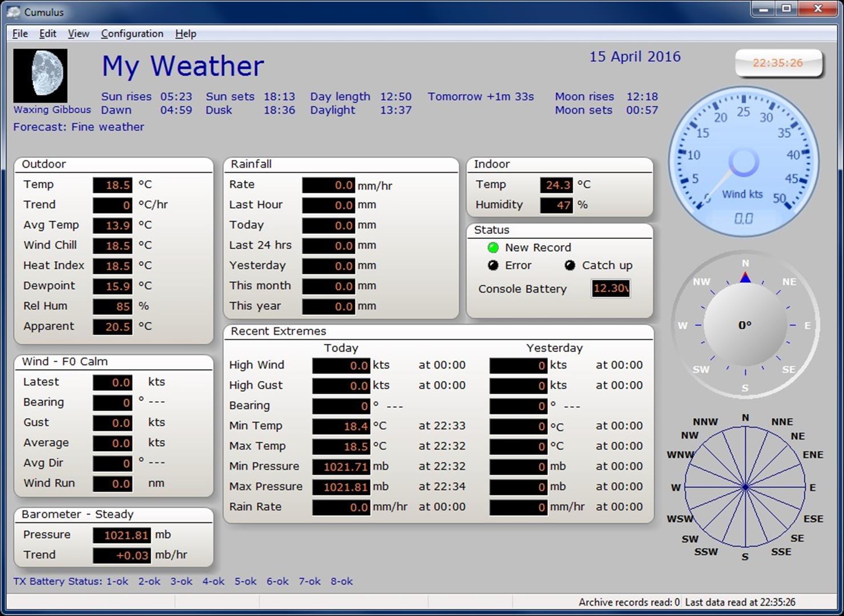Click the Cumulus app icon in title bar
This screenshot has width=844, height=616.
pyautogui.click(x=13, y=11)
